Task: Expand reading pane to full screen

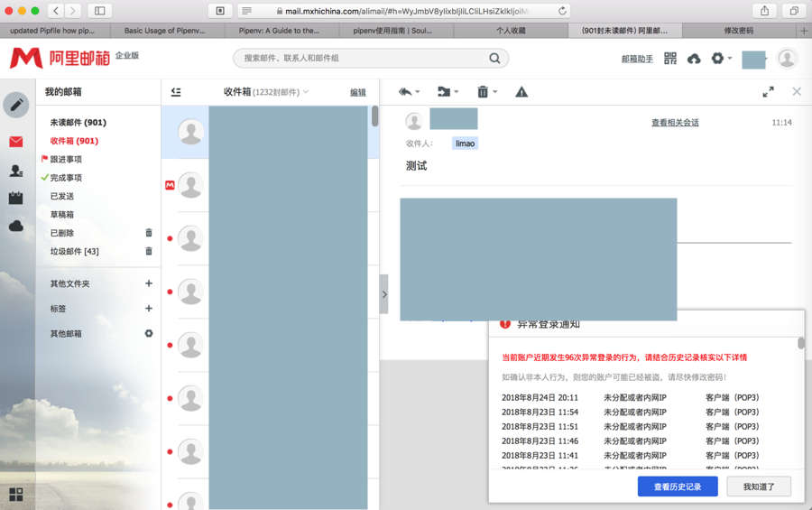Action: (768, 92)
